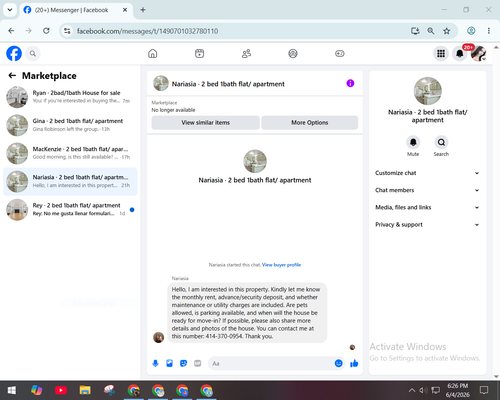Click the purple conversation info icon
This screenshot has height=400, width=500.
350,83
